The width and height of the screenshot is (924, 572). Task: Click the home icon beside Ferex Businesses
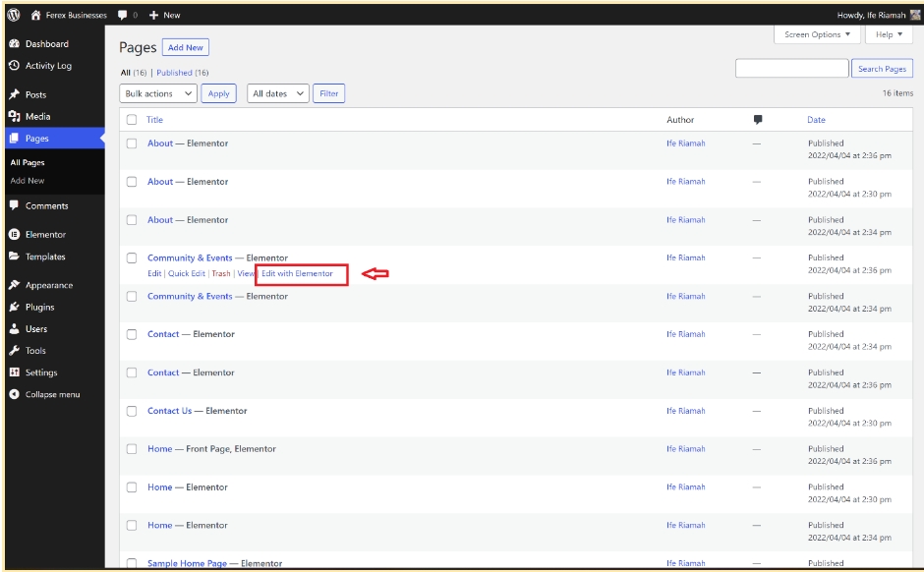pyautogui.click(x=36, y=15)
